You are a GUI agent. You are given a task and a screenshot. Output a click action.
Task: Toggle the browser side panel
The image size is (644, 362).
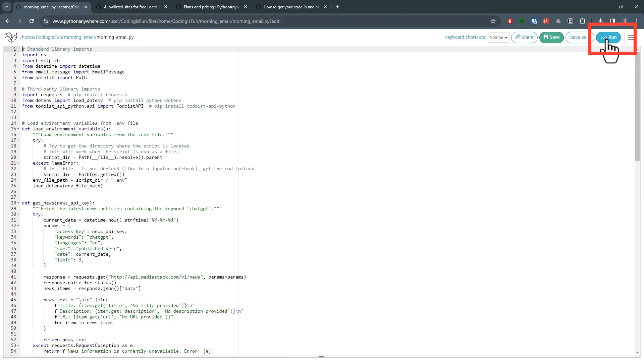[x=612, y=21]
